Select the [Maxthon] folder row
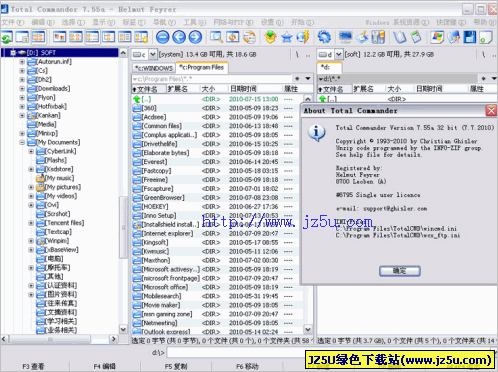The image size is (498, 372). pos(217,260)
